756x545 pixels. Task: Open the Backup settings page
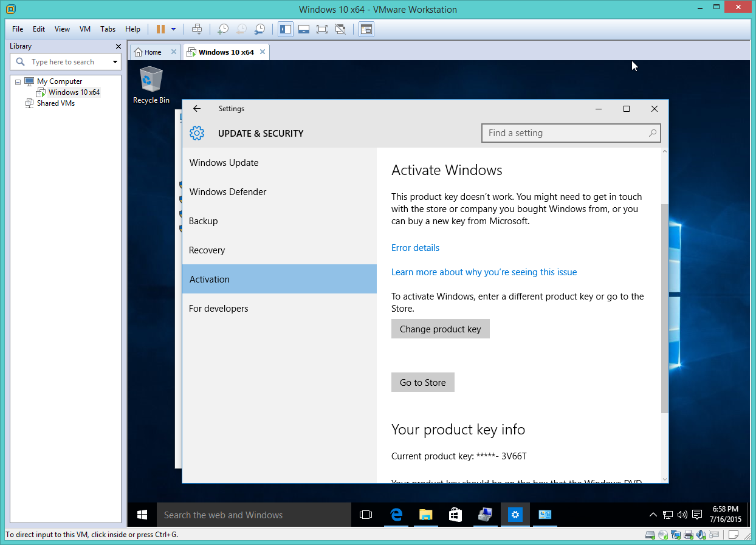[x=280, y=221]
